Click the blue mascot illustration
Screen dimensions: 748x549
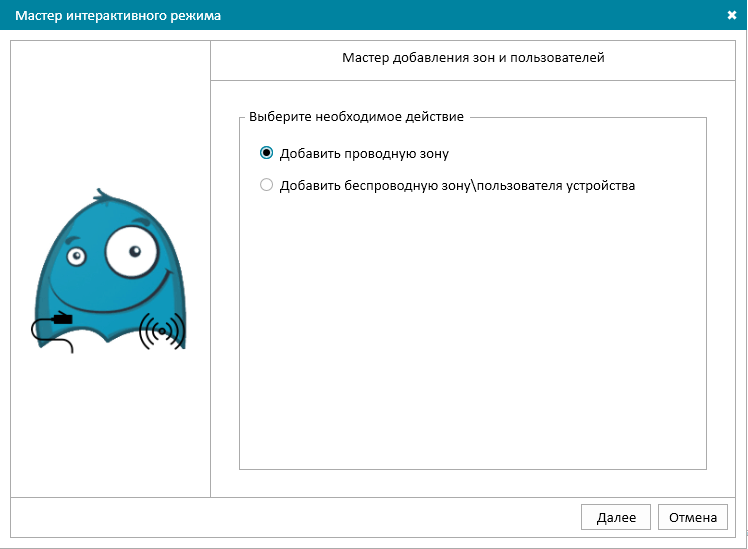[x=110, y=270]
